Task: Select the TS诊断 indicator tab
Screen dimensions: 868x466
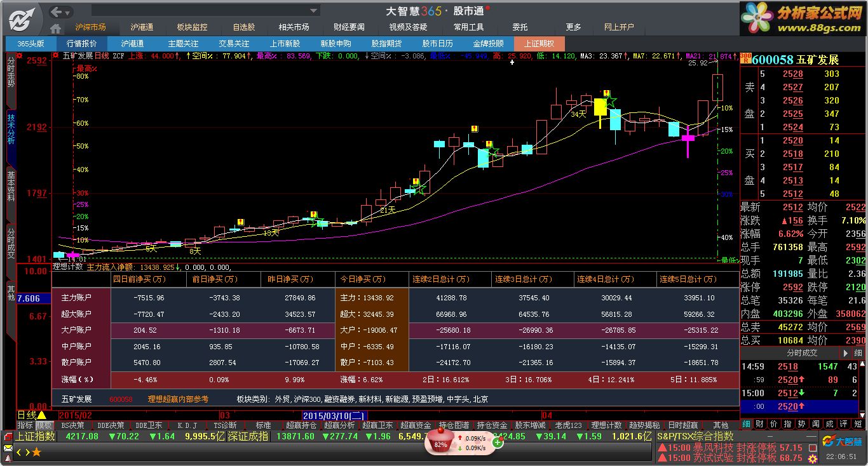Action: 225,425
